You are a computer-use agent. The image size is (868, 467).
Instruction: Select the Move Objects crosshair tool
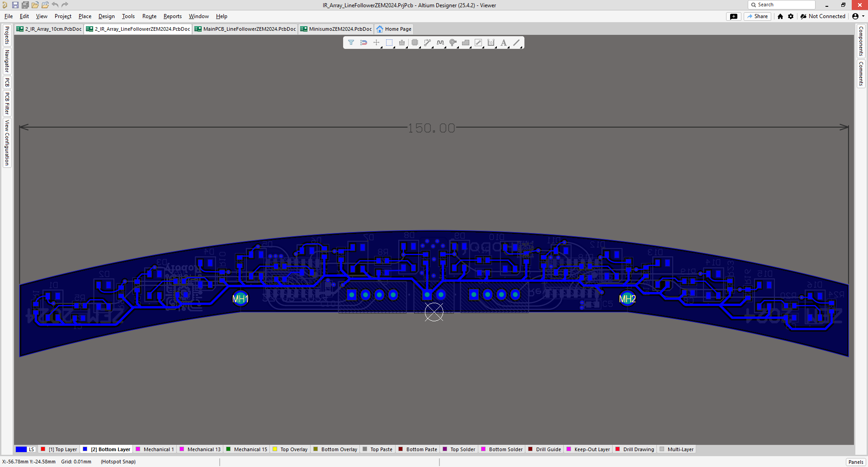376,43
